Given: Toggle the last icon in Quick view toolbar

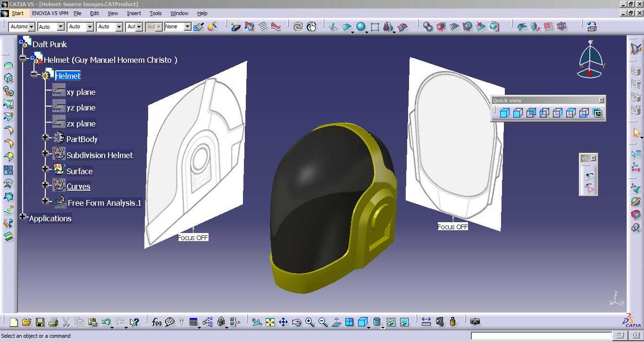Looking at the screenshot, I should click(598, 113).
